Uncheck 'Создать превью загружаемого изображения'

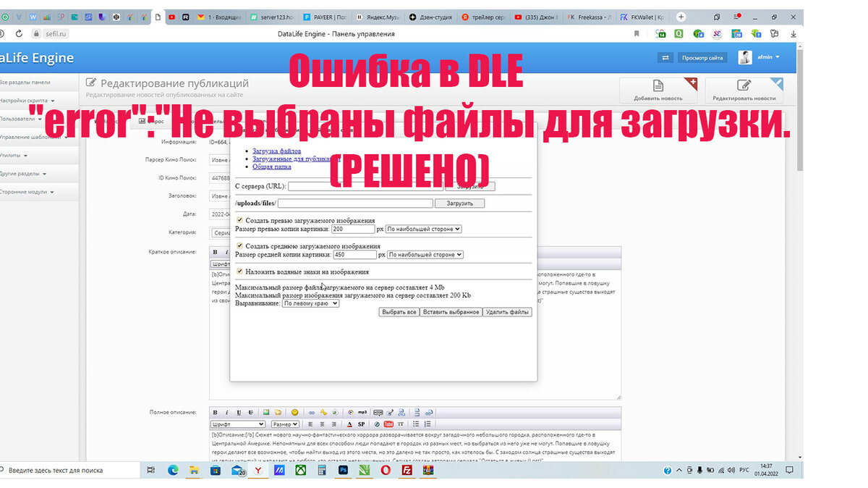click(240, 219)
